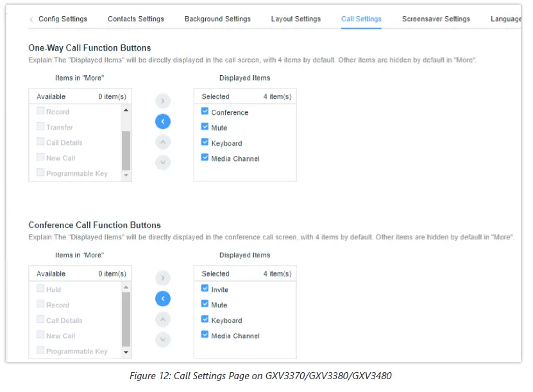533x392 pixels.
Task: Check New Call in One-Way available list
Action: coord(40,157)
